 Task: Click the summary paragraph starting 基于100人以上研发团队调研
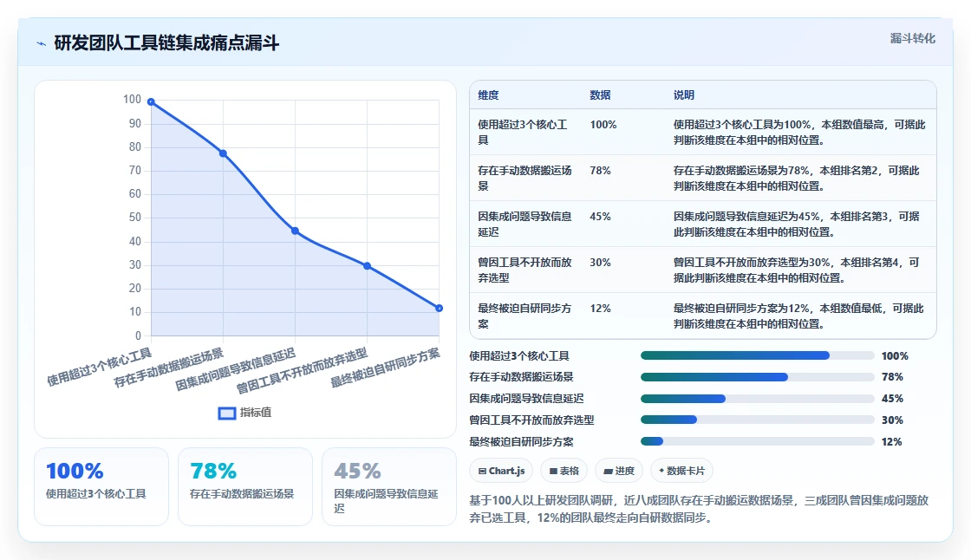pyautogui.click(x=699, y=509)
